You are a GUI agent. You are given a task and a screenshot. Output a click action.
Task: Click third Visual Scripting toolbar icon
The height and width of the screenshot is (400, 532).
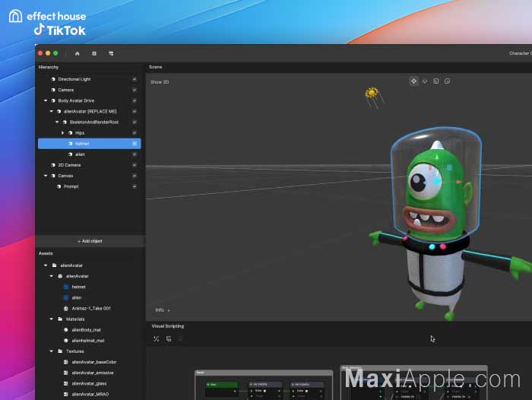pos(181,338)
